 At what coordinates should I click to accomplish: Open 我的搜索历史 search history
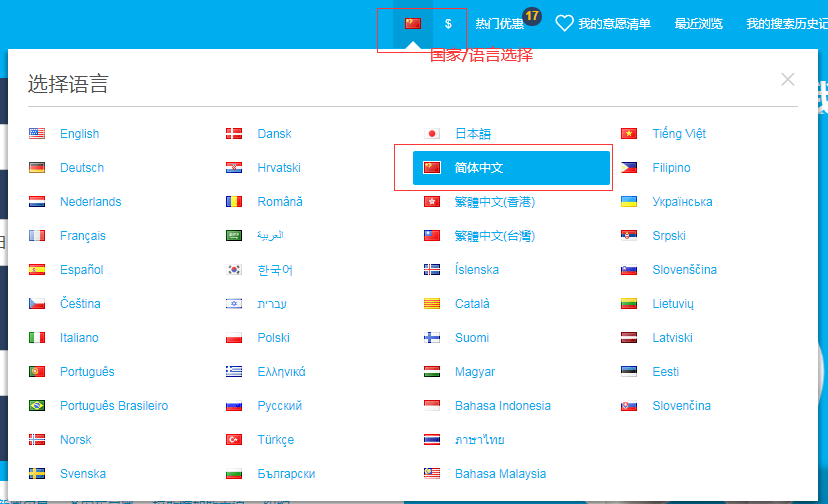(786, 23)
